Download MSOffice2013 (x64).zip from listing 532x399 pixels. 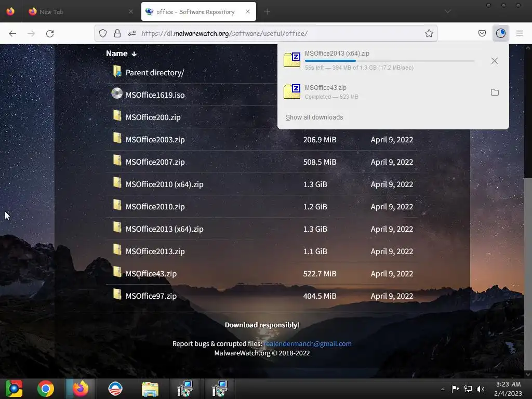pos(165,229)
